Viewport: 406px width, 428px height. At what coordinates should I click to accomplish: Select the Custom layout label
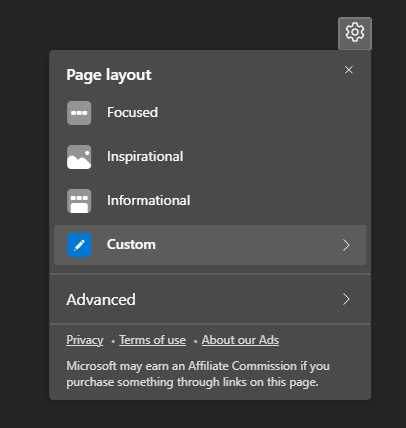(131, 244)
